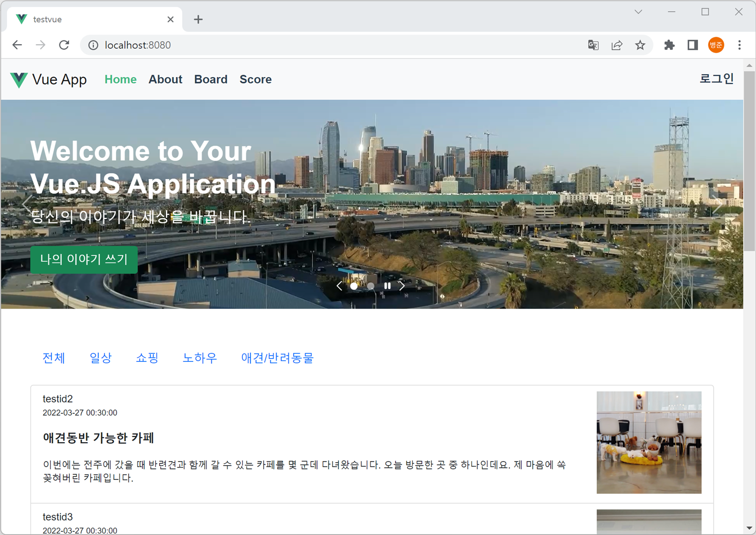
Task: Select the second carousel indicator dot
Action: coord(371,286)
